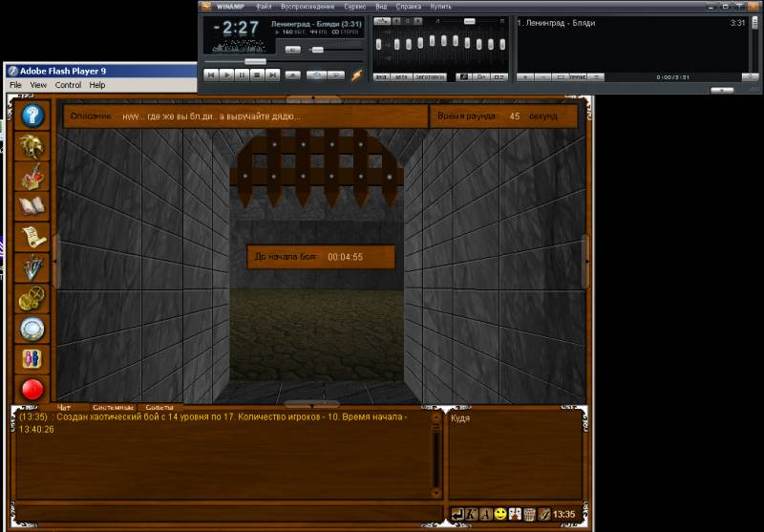Click the golden dragon head sidebar icon
This screenshot has width=764, height=532.
click(32, 146)
